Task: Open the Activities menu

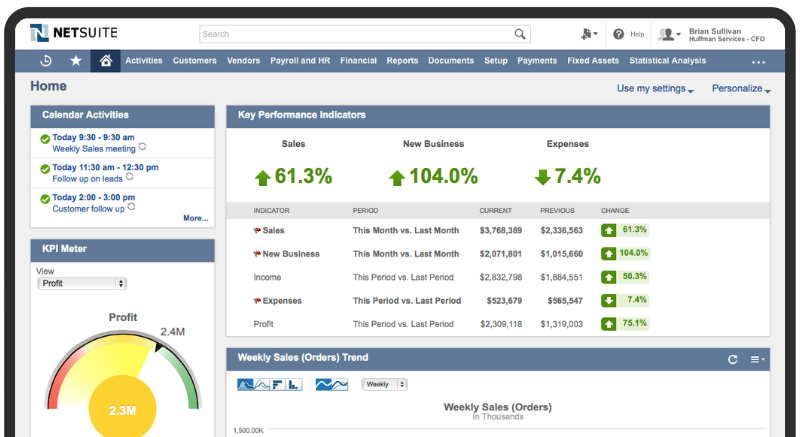Action: pyautogui.click(x=144, y=61)
